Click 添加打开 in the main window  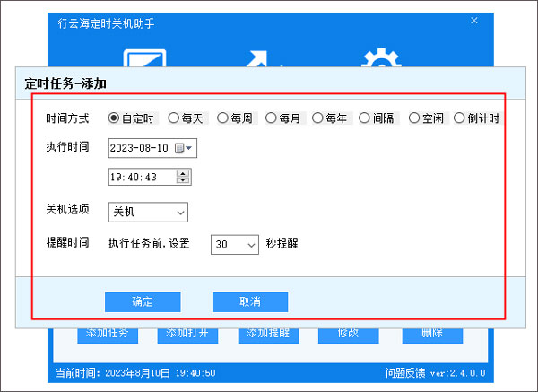[x=187, y=335]
